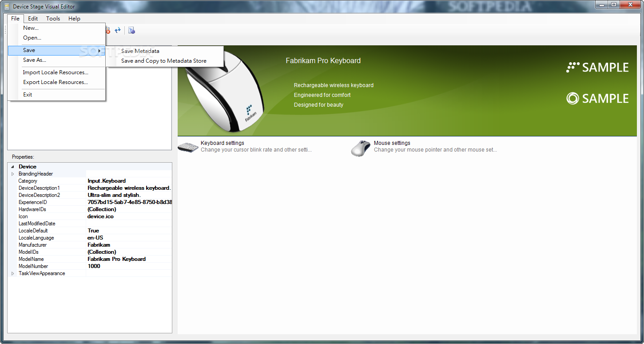Image resolution: width=644 pixels, height=344 pixels.
Task: Open the Mouse settings task link
Action: click(392, 143)
